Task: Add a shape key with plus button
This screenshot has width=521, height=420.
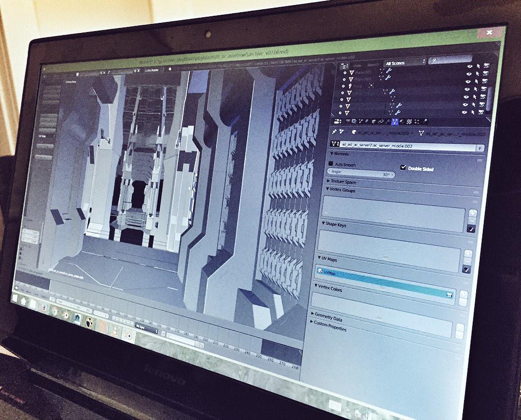Action: tap(469, 253)
